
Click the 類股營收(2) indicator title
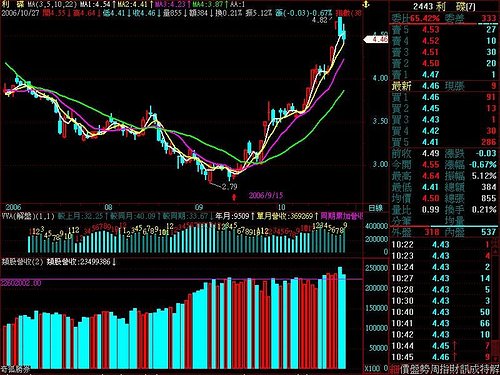tap(23, 261)
